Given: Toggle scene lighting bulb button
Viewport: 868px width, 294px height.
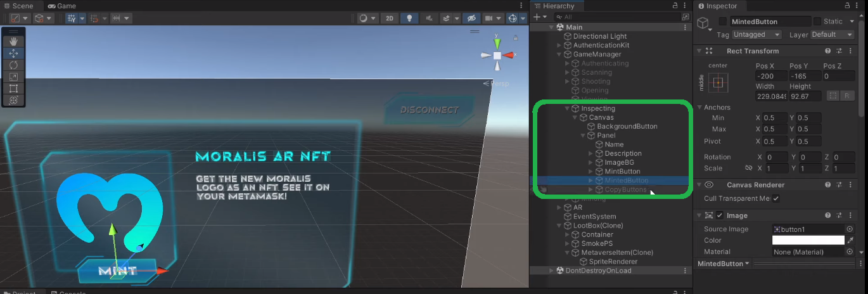Looking at the screenshot, I should pyautogui.click(x=409, y=18).
